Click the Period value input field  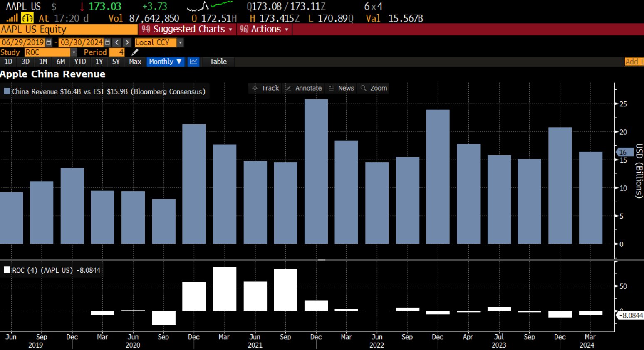coord(117,52)
